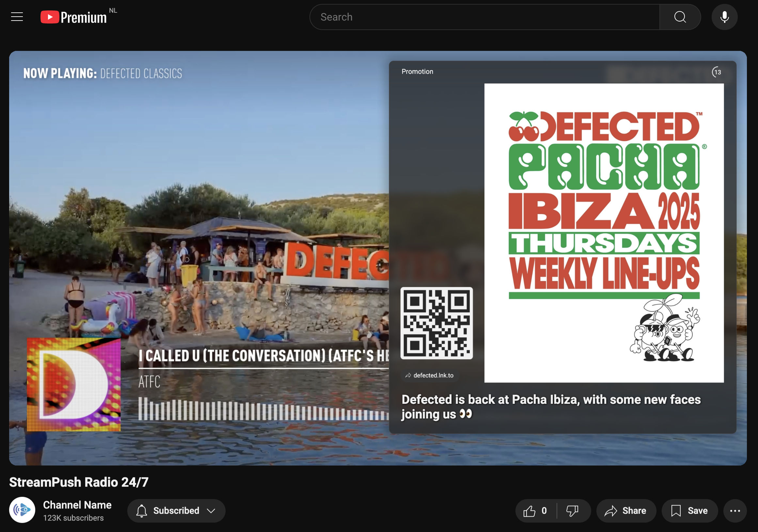This screenshot has width=758, height=532.
Task: Click the NL country code badge
Action: click(113, 10)
